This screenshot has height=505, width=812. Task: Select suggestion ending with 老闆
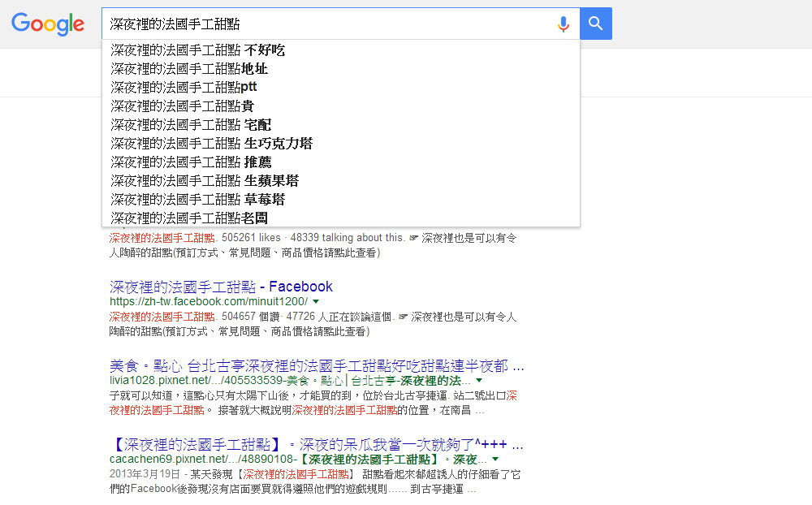tap(341, 218)
